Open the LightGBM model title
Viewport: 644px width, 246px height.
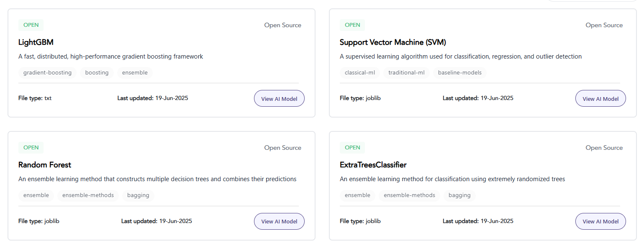coord(36,42)
